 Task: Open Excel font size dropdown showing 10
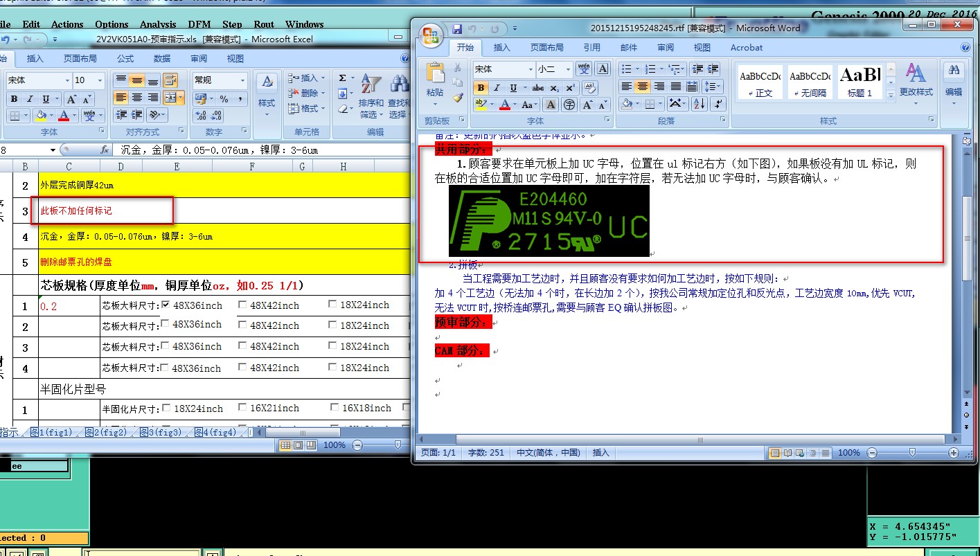click(100, 80)
